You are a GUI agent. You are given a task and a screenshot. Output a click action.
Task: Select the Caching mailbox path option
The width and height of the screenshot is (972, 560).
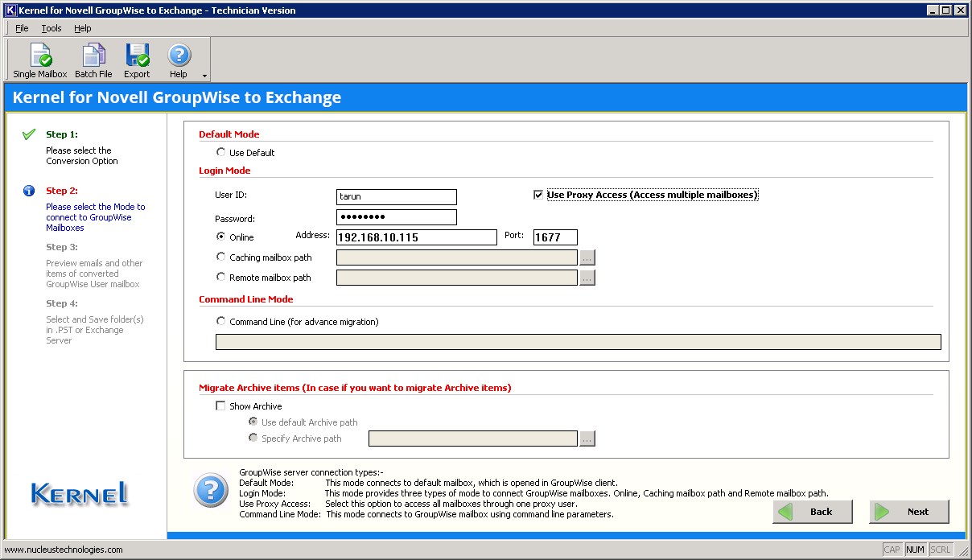click(x=221, y=257)
